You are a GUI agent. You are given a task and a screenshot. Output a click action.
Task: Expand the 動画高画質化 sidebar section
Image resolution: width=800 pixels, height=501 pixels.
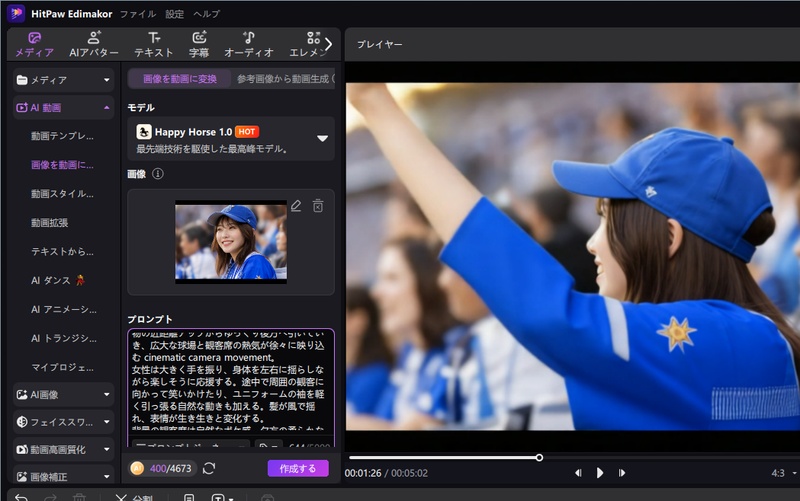(x=63, y=449)
